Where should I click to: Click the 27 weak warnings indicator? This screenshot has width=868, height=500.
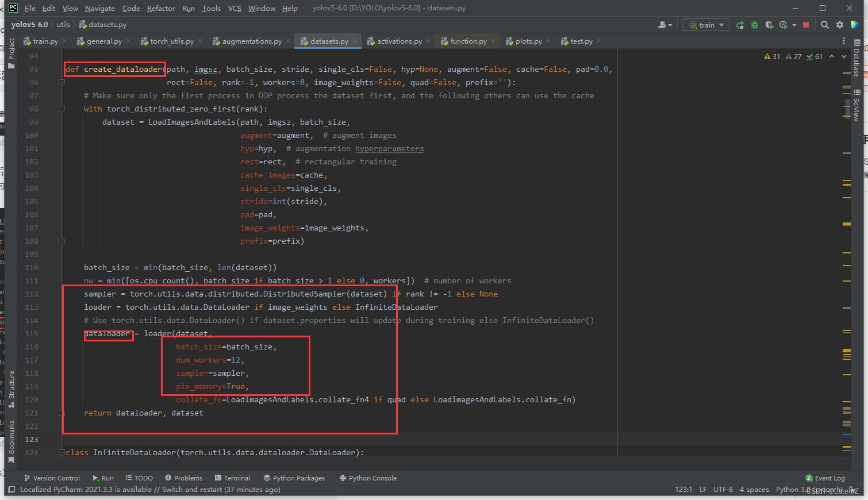click(793, 56)
